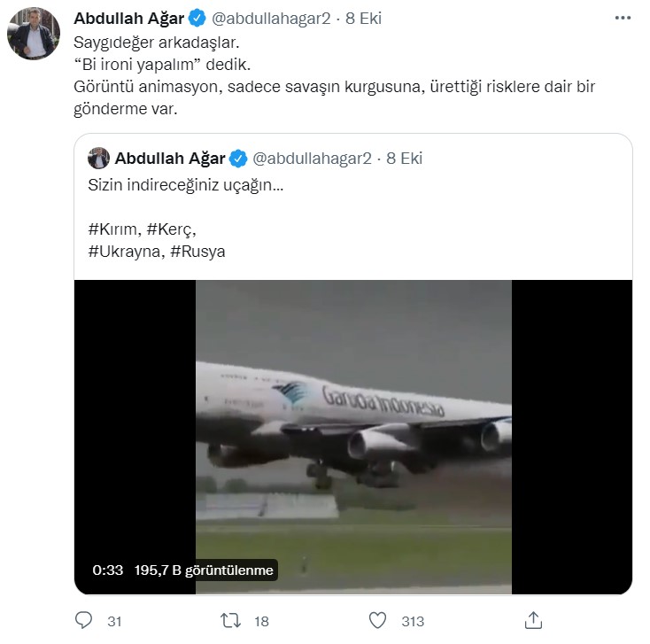650x644 pixels.
Task: Open the quoted tweet's 8 Eki timestamp
Action: (x=406, y=159)
